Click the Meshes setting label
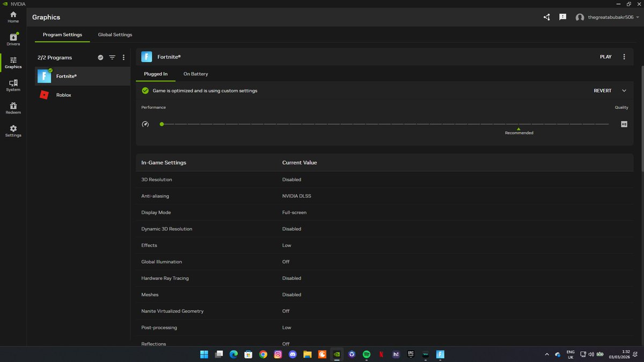 [x=150, y=295]
